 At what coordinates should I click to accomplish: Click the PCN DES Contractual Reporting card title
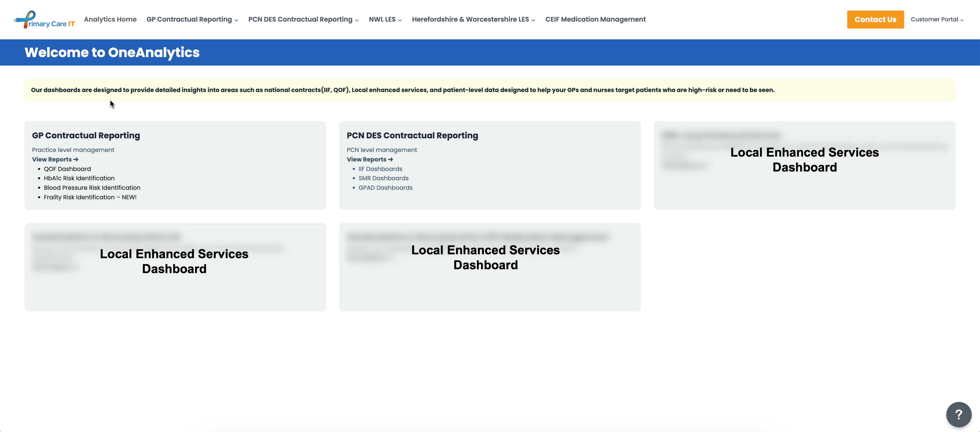click(412, 135)
